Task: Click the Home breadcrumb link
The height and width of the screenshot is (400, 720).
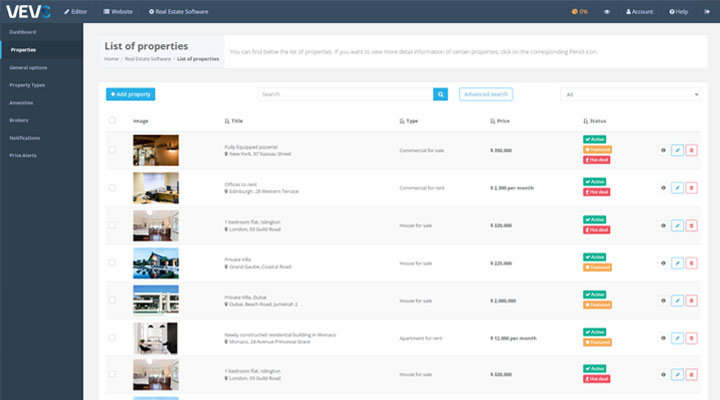Action: pos(111,59)
